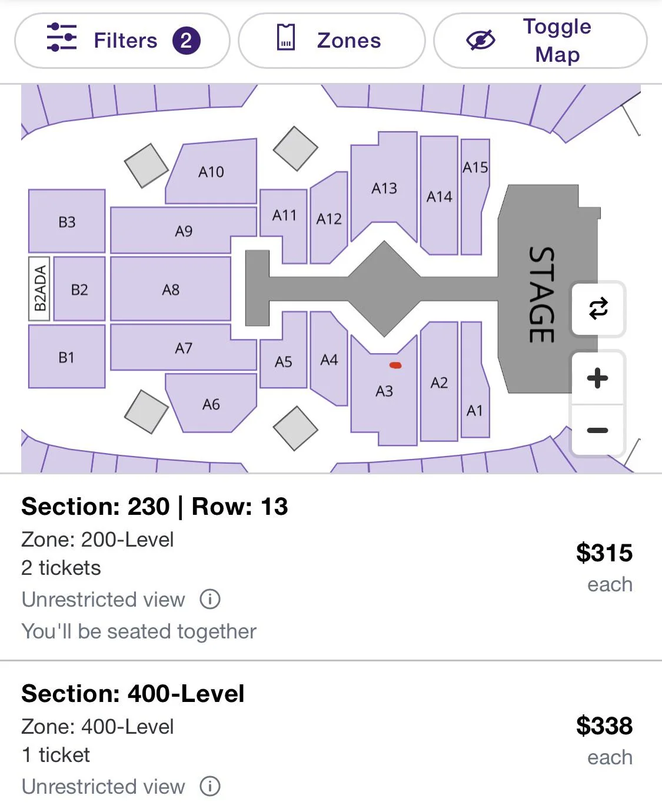Open the Filters panel
This screenshot has width=662, height=812.
pos(122,41)
